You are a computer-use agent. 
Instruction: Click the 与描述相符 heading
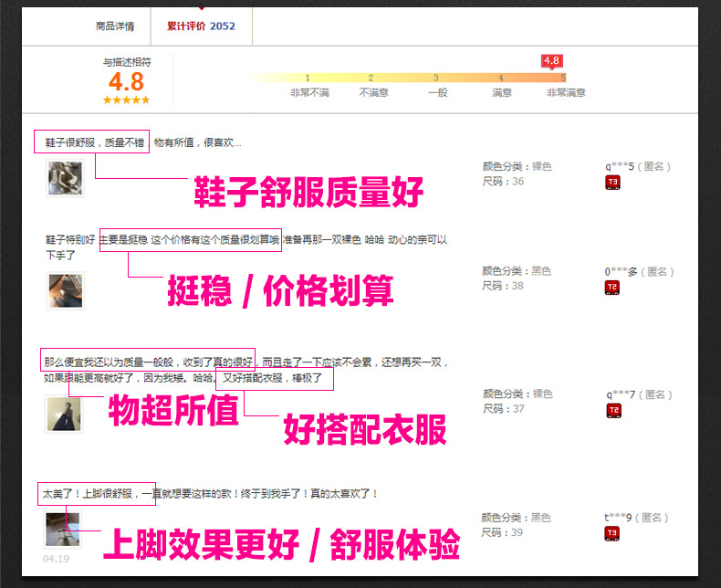[x=127, y=62]
